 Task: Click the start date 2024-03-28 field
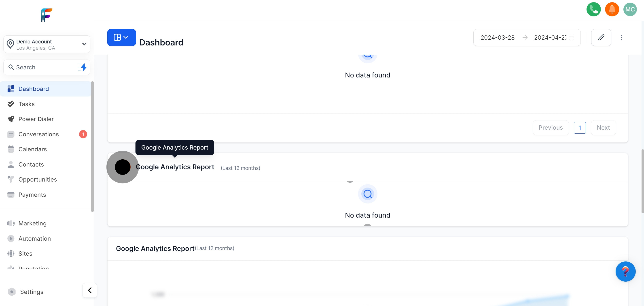(x=497, y=38)
